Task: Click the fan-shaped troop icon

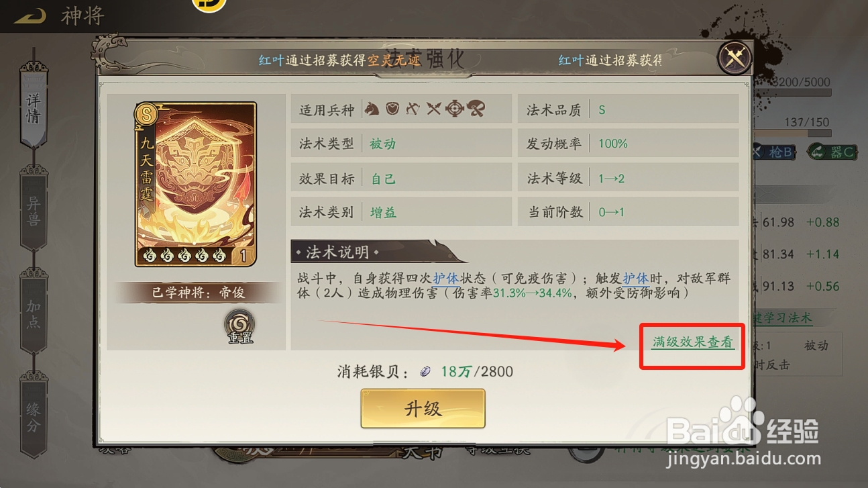Action: 476,108
